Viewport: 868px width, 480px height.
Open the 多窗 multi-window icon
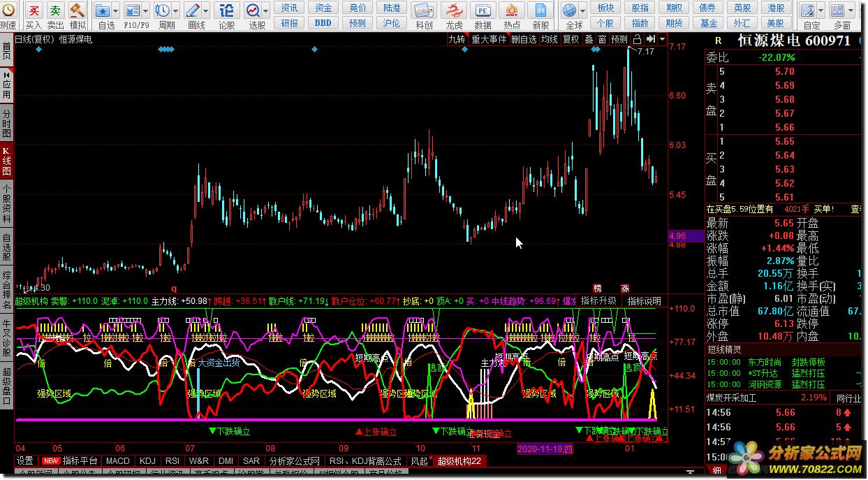(x=838, y=11)
